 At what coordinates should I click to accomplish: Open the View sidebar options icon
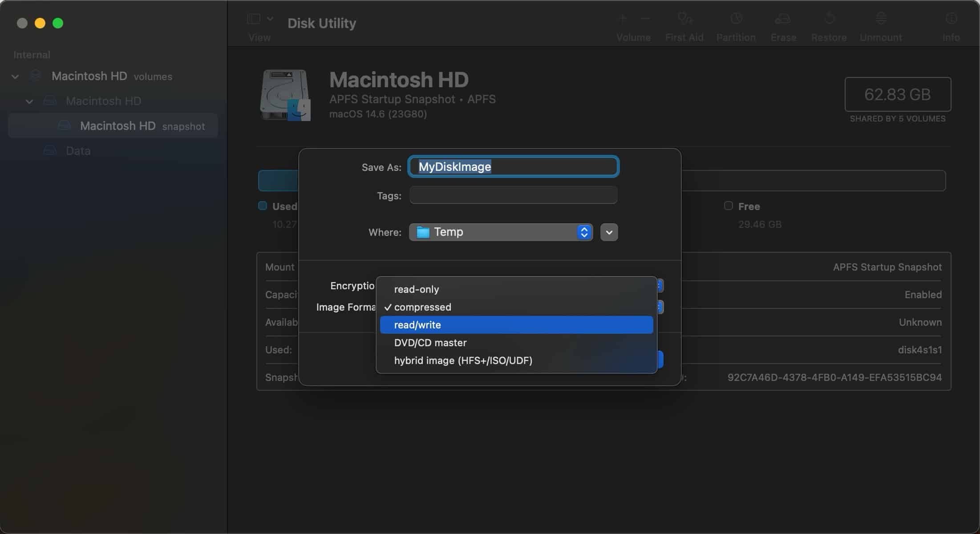tap(254, 19)
